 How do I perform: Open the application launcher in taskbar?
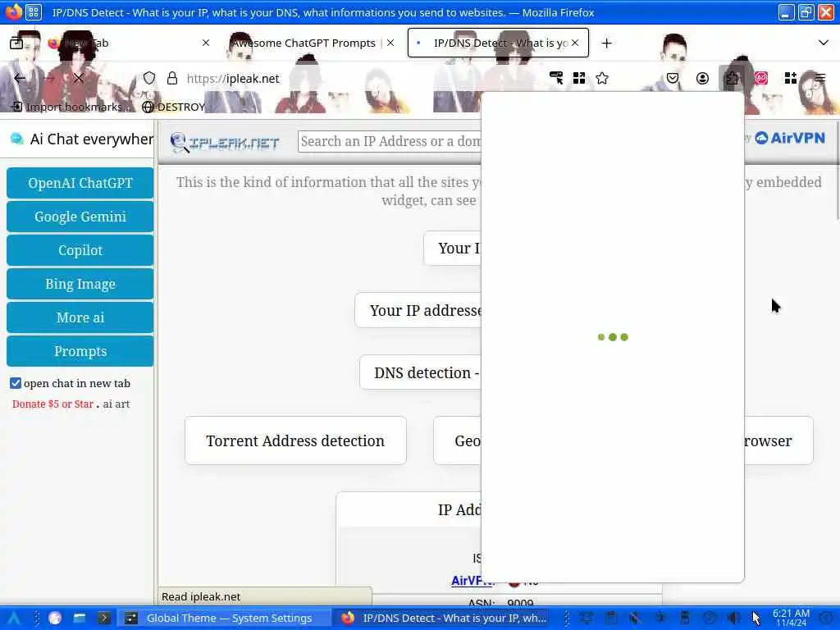point(13,618)
